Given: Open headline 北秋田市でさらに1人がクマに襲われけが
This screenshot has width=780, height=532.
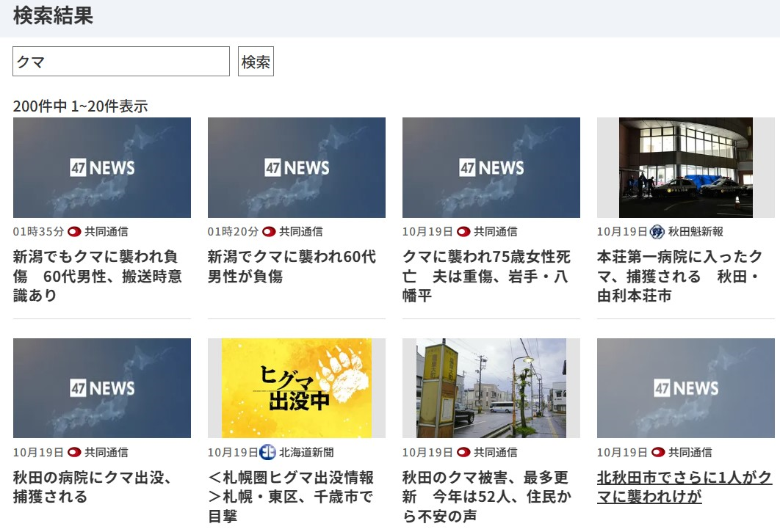Looking at the screenshot, I should 685,487.
